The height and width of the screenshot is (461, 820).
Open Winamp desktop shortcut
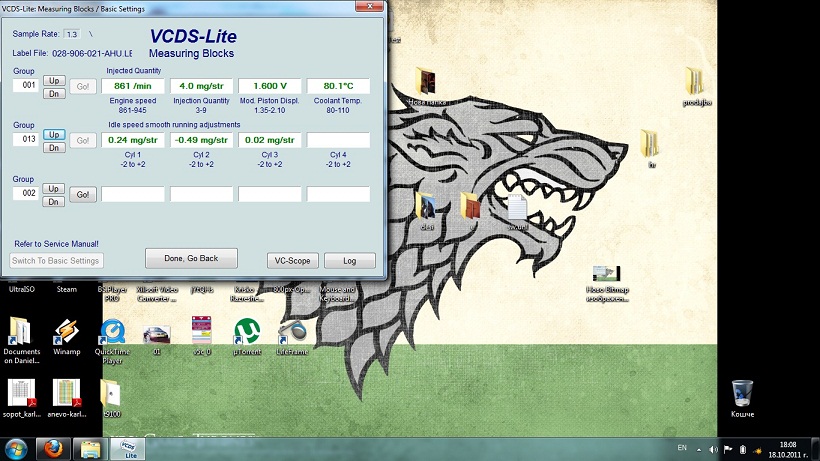(x=66, y=332)
